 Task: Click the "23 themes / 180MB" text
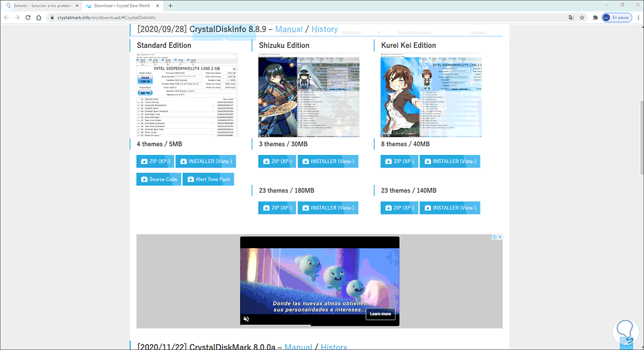point(287,191)
